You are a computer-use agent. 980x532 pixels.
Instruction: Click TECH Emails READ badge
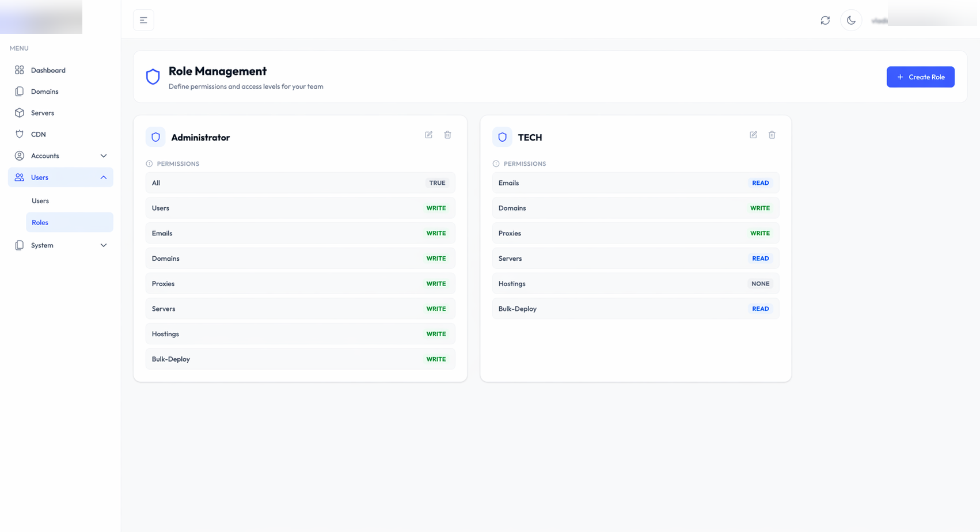pos(760,183)
